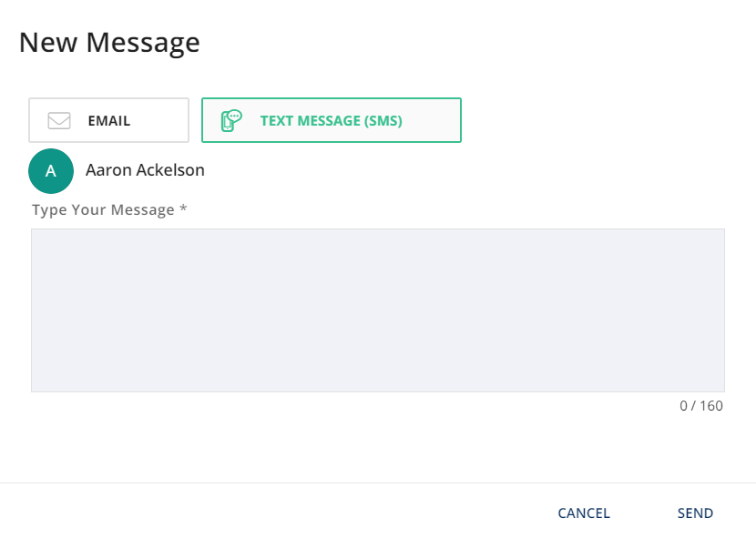
Task: Click recipient name Aaron Ackelson
Action: [145, 170]
